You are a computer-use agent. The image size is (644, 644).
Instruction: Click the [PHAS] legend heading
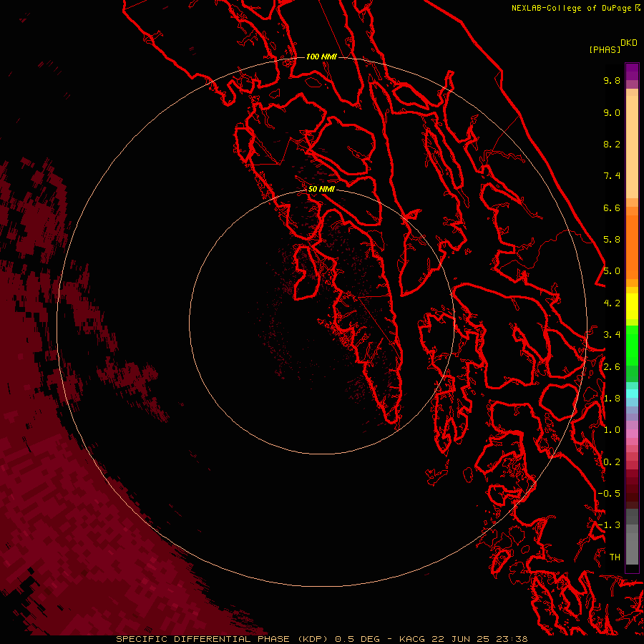[605, 49]
